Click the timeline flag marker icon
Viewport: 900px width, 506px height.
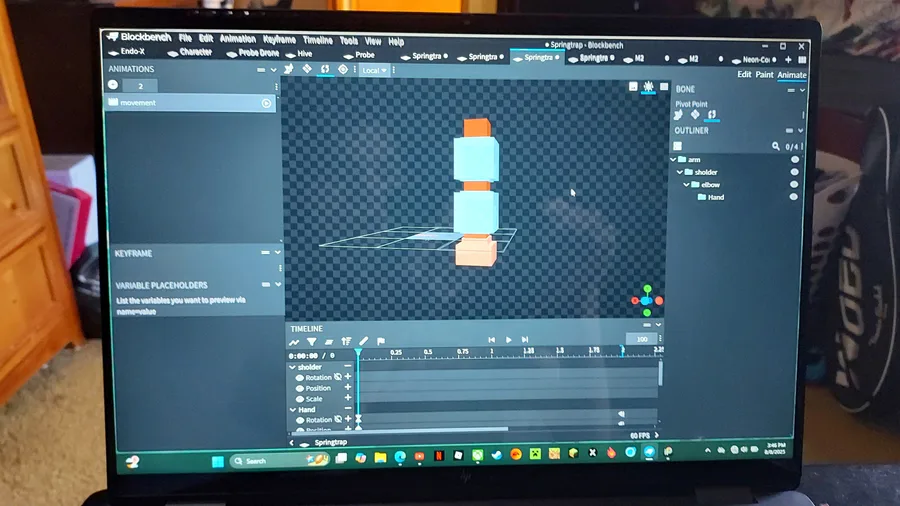click(381, 341)
